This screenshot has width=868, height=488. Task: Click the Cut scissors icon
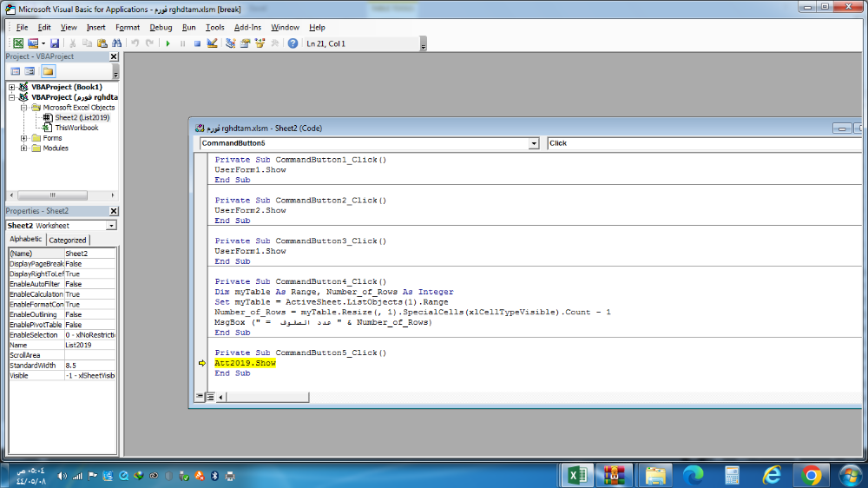[73, 43]
